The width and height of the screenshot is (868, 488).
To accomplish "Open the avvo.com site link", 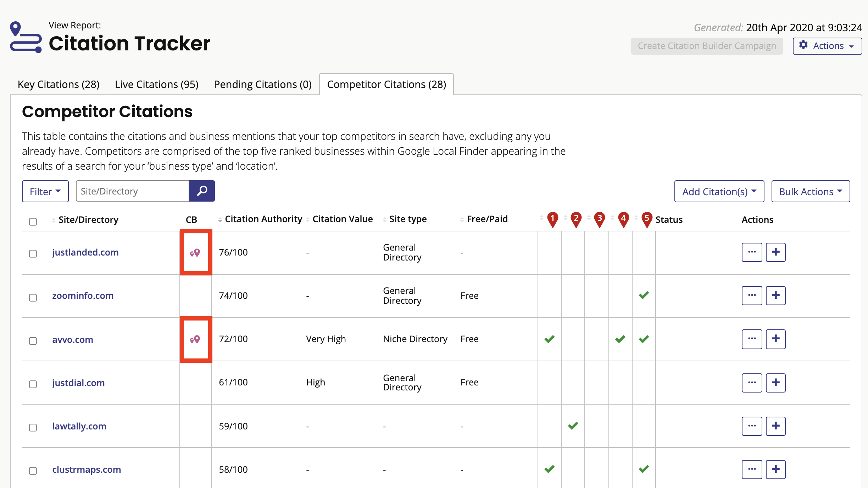I will 72,339.
